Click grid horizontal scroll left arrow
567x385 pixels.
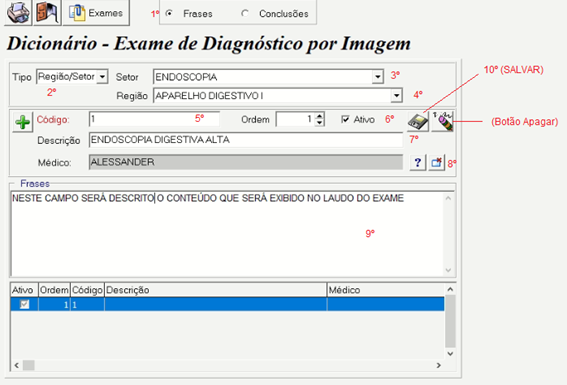click(x=17, y=365)
